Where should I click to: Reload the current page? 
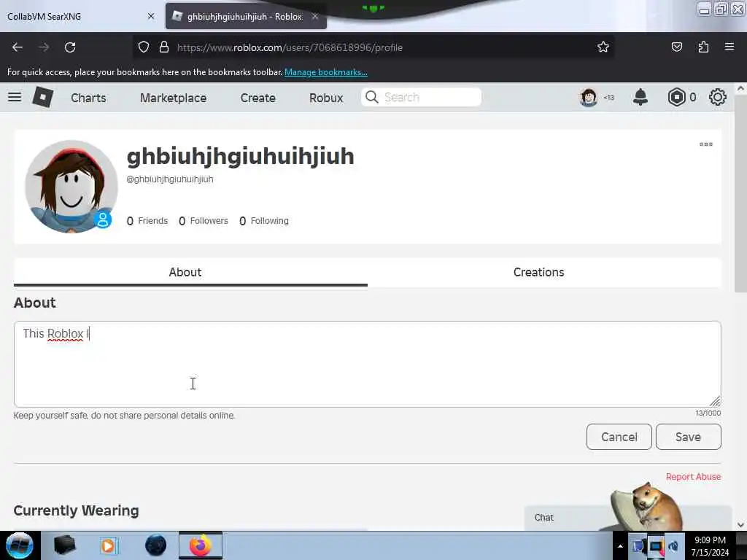tap(70, 47)
